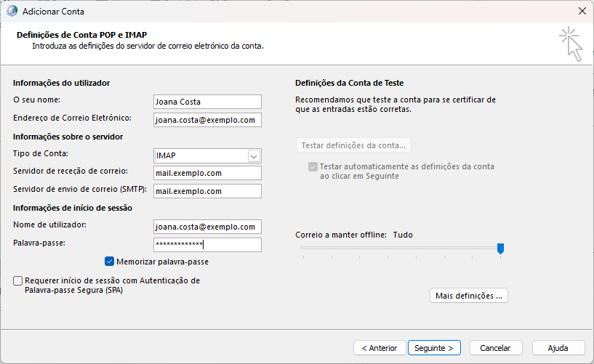Focus the Palavra-passe password field
594x364 pixels.
207,245
